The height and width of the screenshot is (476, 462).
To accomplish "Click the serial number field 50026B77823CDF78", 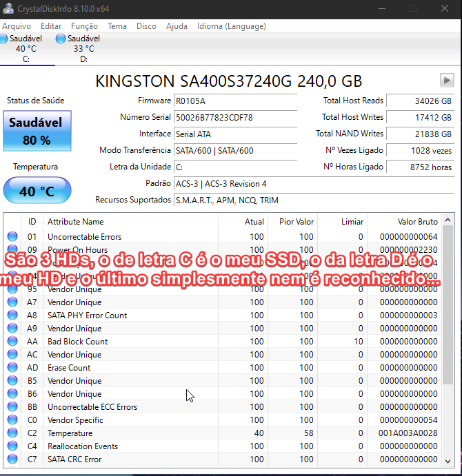I will tap(235, 118).
